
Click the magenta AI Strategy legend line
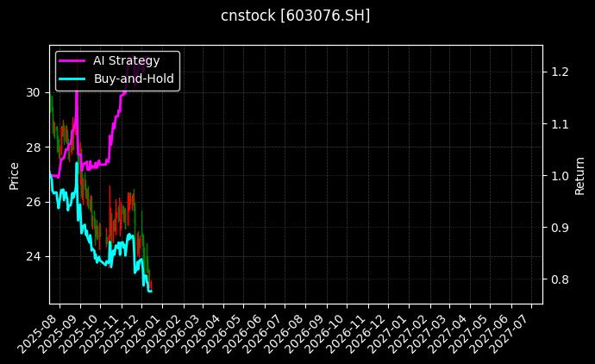pos(72,60)
